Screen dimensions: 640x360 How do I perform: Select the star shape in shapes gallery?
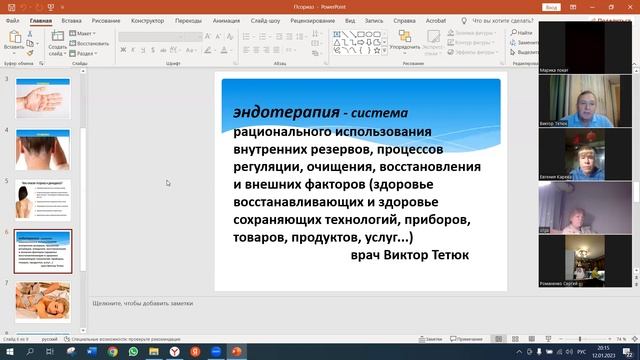pos(377,51)
